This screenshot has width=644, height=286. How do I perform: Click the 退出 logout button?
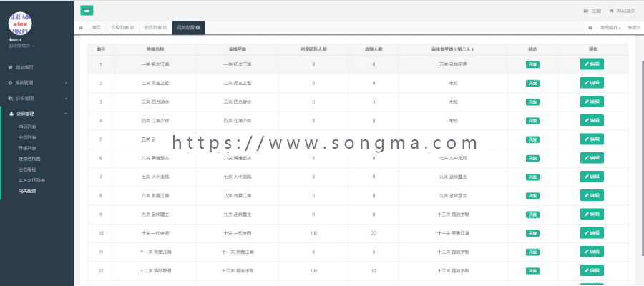tap(634, 28)
